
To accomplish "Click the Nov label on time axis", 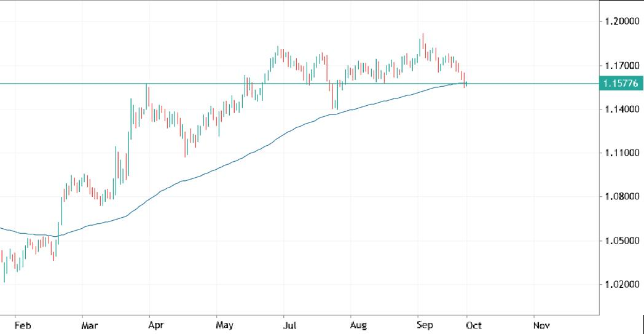I will point(540,324).
